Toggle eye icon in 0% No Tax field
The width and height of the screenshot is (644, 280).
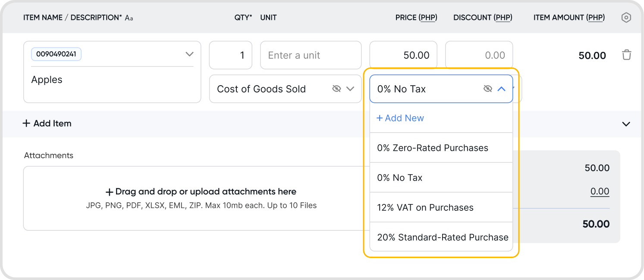tap(488, 89)
